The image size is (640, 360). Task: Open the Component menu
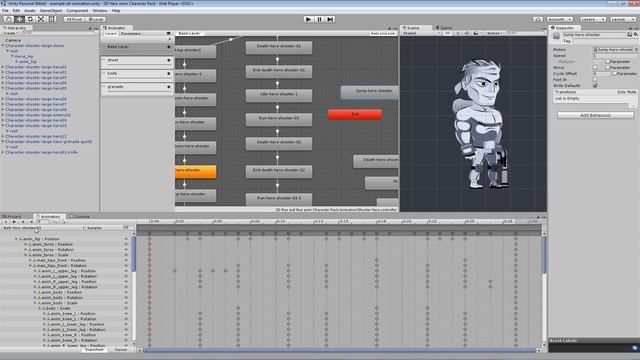point(77,11)
